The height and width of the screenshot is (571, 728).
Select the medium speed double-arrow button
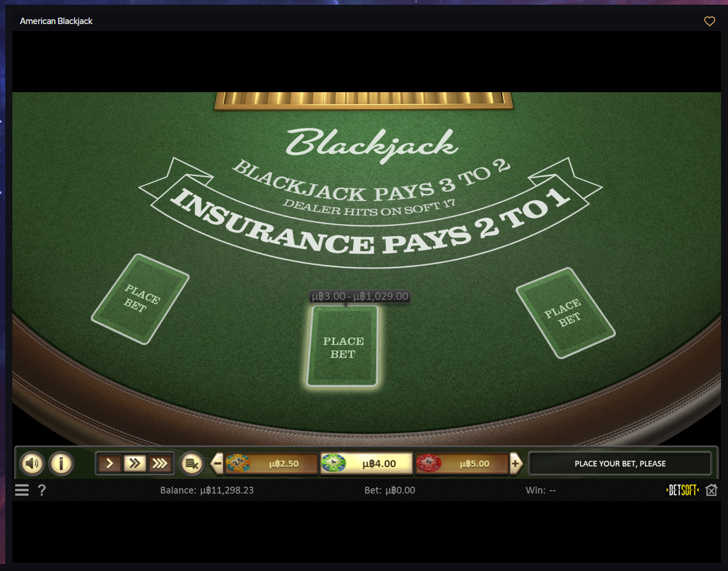click(134, 464)
